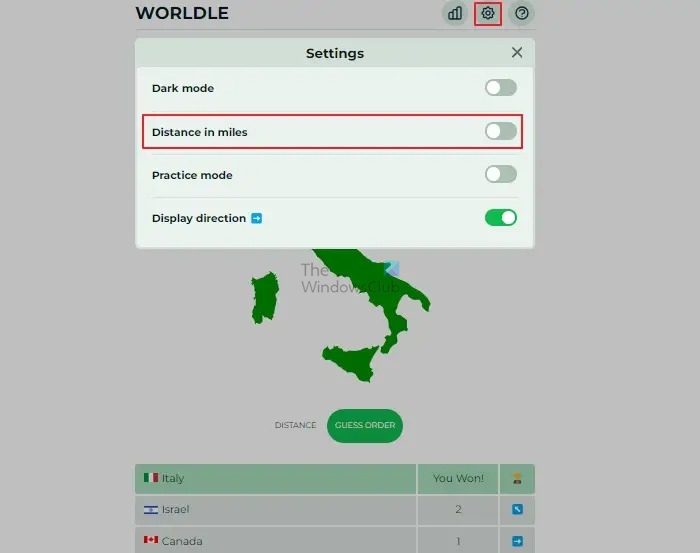Click the Israel flag icon
The width and height of the screenshot is (700, 553).
pyautogui.click(x=151, y=509)
